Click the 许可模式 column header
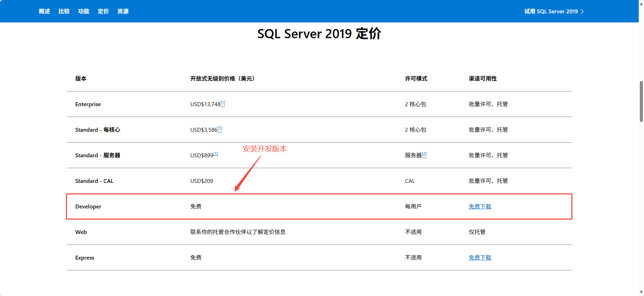The width and height of the screenshot is (644, 296). tap(416, 78)
